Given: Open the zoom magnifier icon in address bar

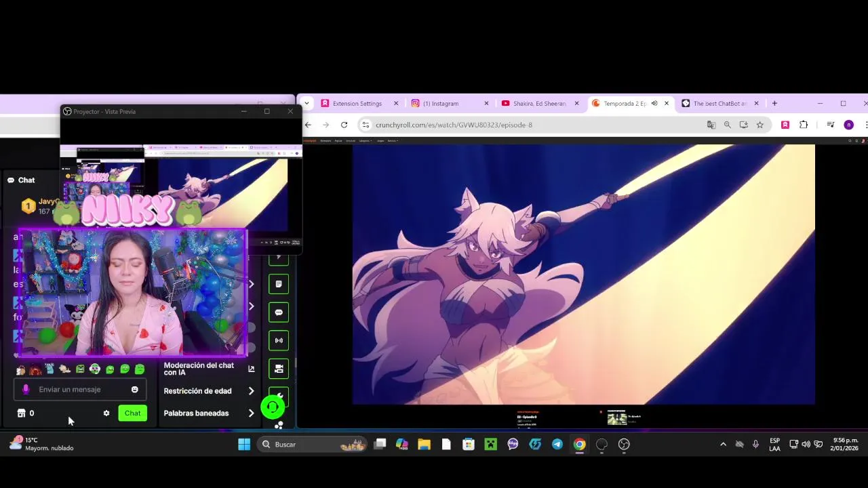Looking at the screenshot, I should tap(728, 125).
